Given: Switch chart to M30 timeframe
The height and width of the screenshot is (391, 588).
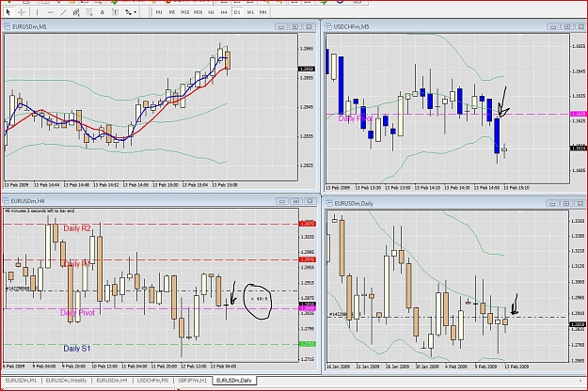Looking at the screenshot, I should 198,12.
